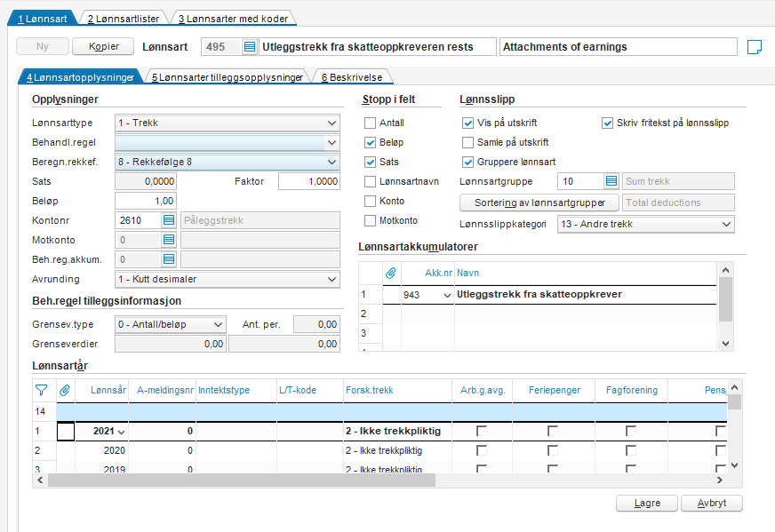
Task: Open the Grensev.type dropdown
Action: (218, 324)
